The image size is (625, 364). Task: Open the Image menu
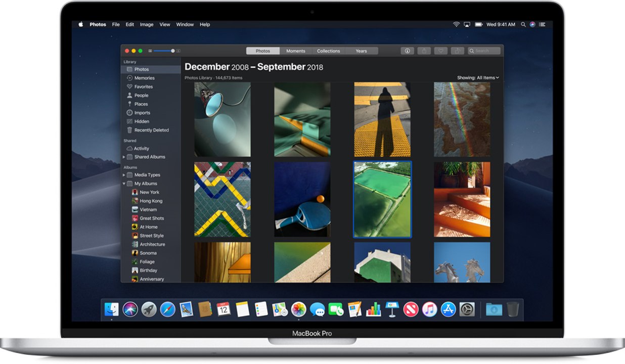click(147, 24)
